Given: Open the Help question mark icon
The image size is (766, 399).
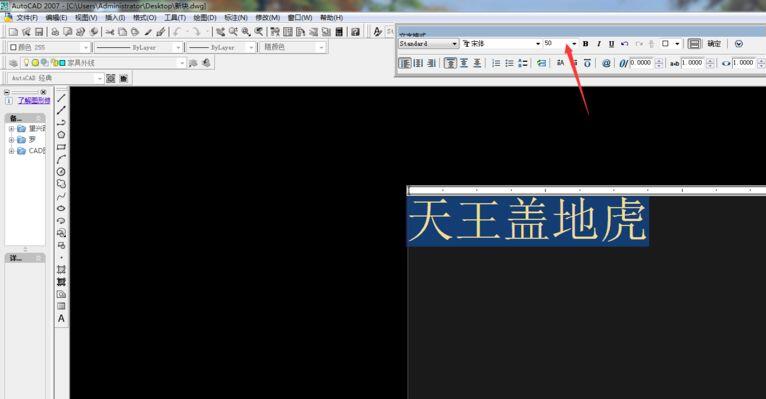Looking at the screenshot, I should (356, 32).
